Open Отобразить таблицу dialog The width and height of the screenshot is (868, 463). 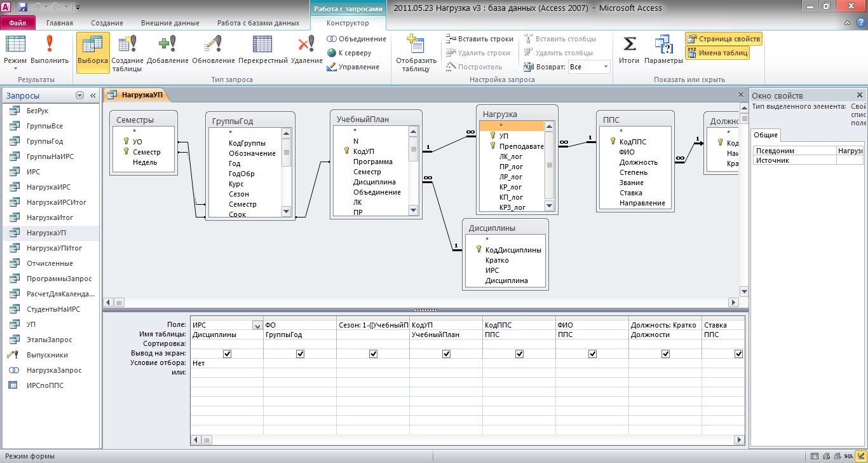coord(416,53)
